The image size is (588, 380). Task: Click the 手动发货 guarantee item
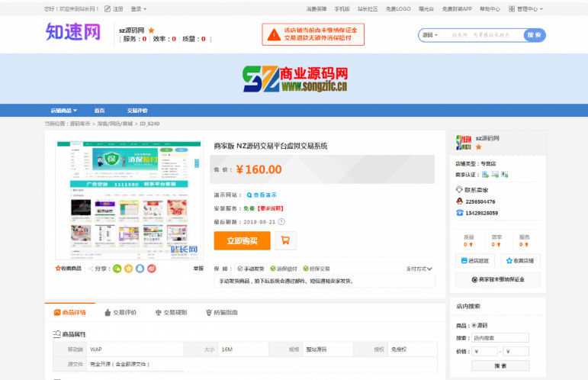(x=250, y=269)
